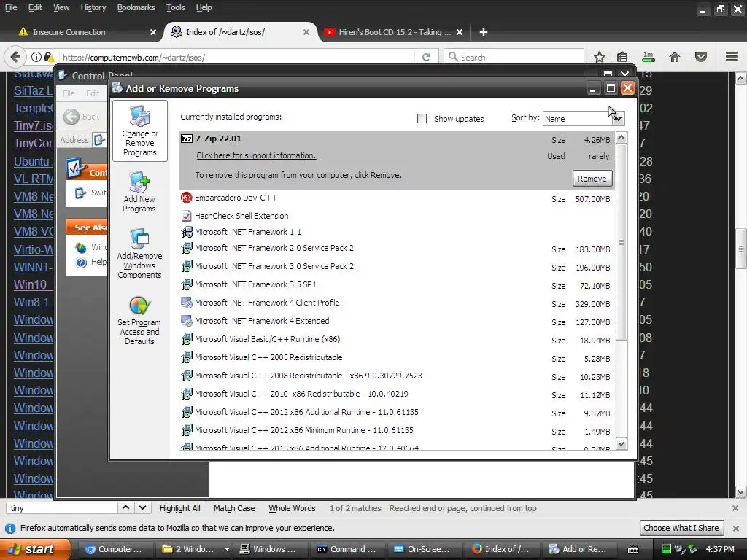Toggle the Show updates checkbox
The height and width of the screenshot is (560, 747).
click(x=422, y=119)
